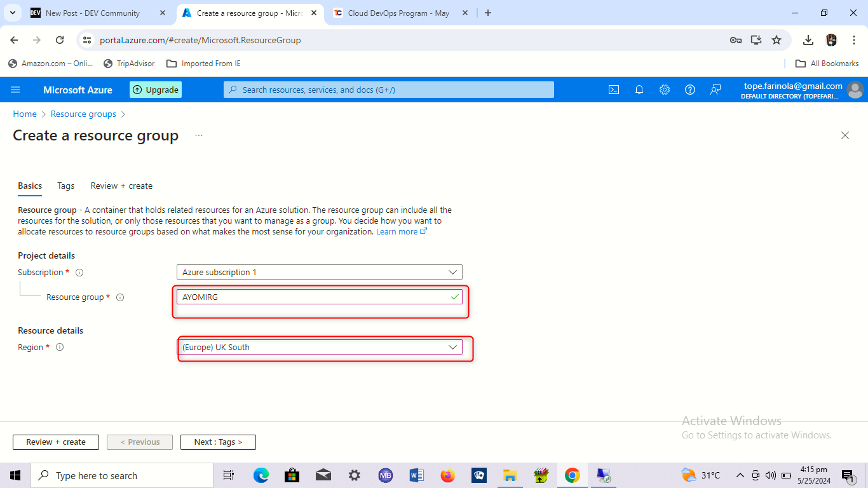This screenshot has height=488, width=868.
Task: Reload the current browser page
Action: pos(60,40)
